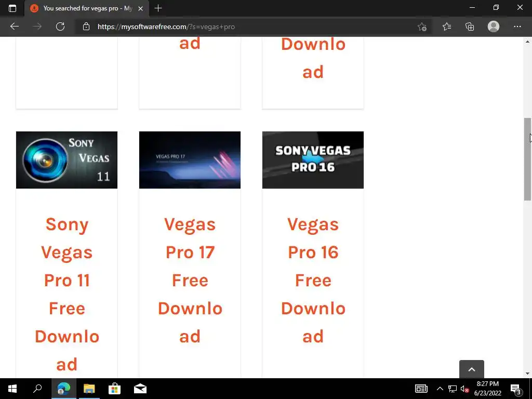Click the vertical scrollbar thumb
The image size is (532, 399).
[527, 159]
